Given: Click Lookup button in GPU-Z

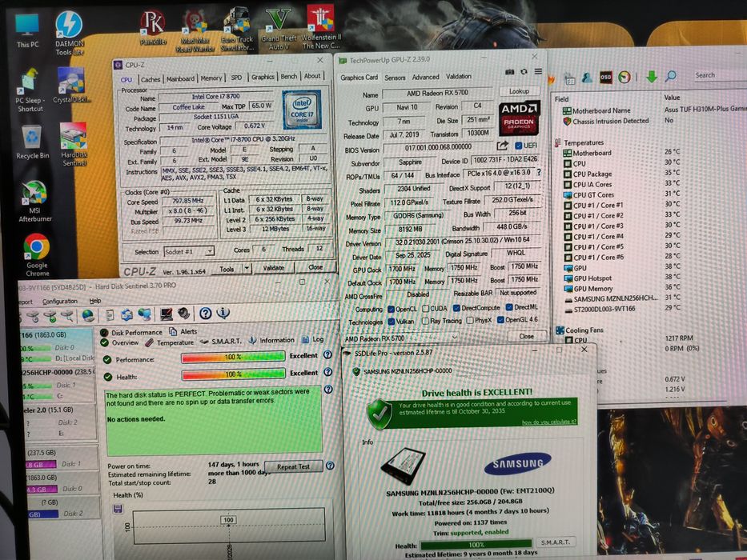Looking at the screenshot, I should pos(519,91).
